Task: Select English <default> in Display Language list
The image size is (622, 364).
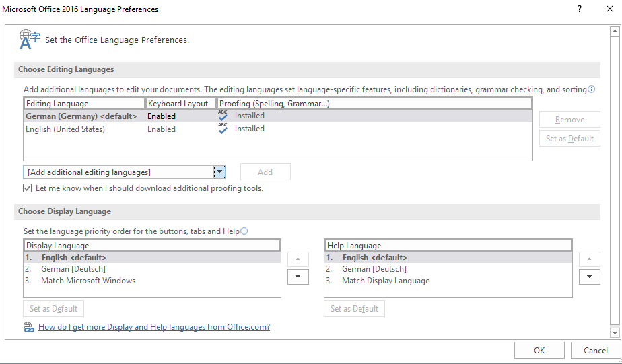Action: tap(152, 257)
